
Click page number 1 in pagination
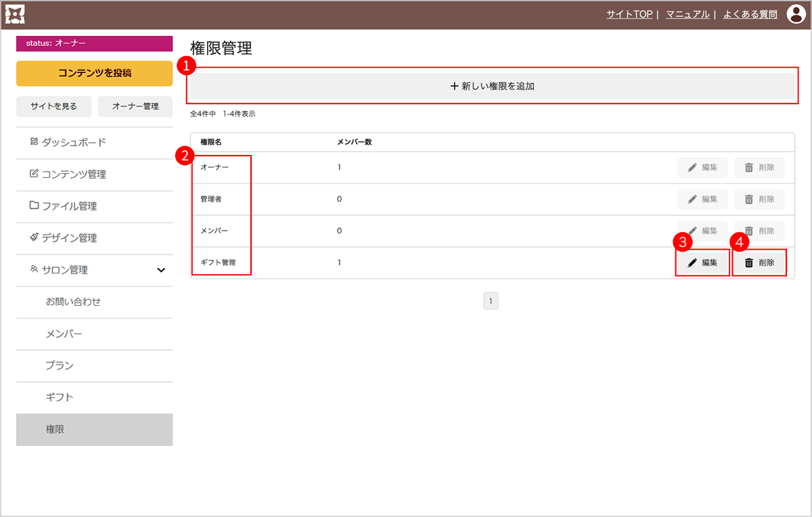[x=491, y=301]
